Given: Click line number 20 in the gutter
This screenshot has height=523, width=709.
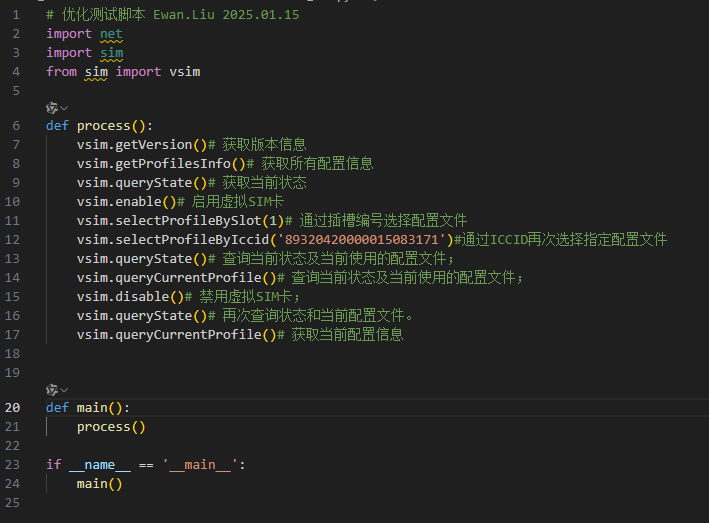Looking at the screenshot, I should pyautogui.click(x=12, y=407).
